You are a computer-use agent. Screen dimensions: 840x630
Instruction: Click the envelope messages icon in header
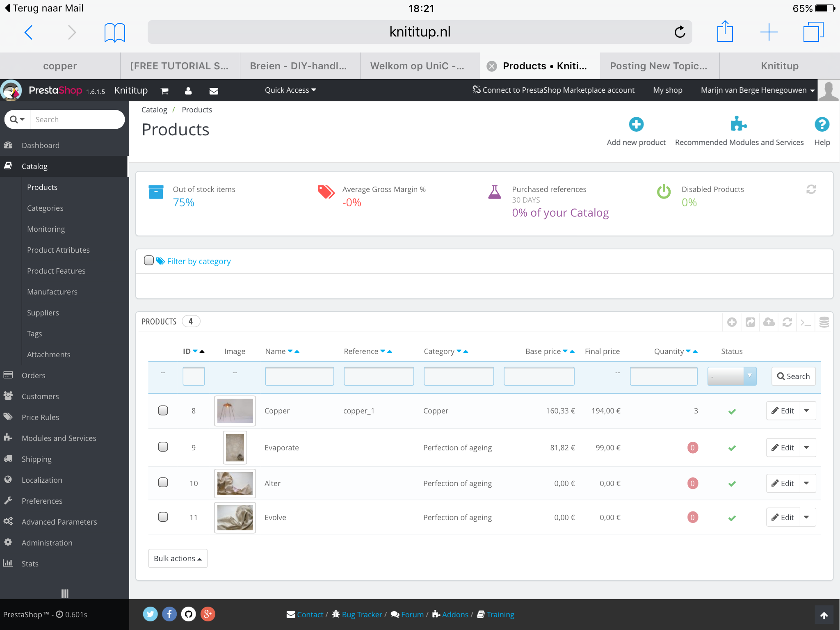(x=214, y=91)
